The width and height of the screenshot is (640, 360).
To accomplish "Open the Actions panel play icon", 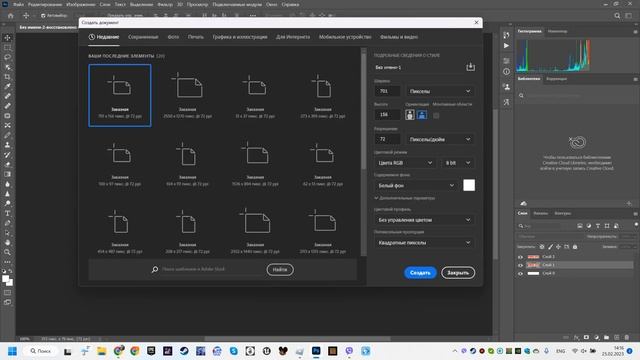I will [x=506, y=46].
